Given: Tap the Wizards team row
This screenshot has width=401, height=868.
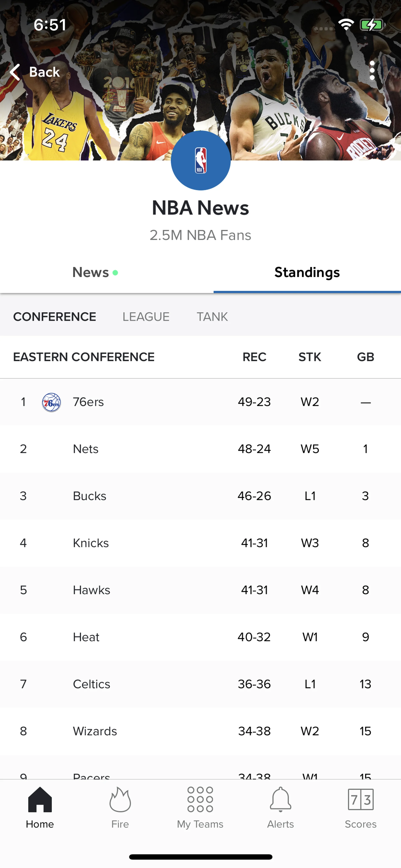Looking at the screenshot, I should coord(200,731).
